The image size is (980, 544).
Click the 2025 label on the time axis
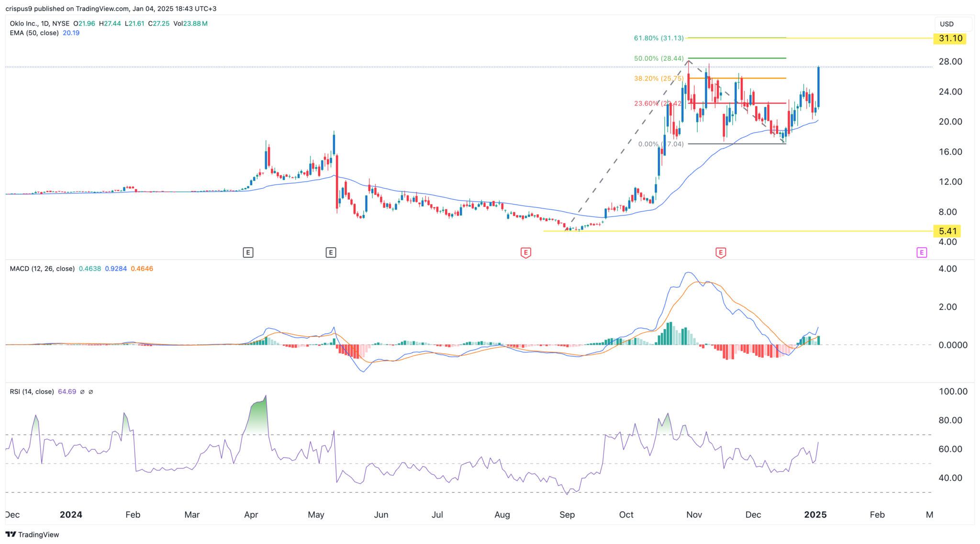[x=815, y=515]
